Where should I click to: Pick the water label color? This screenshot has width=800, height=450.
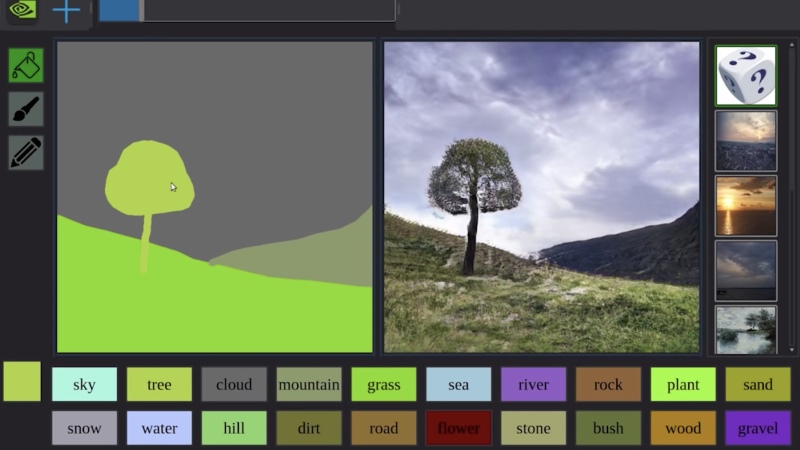[159, 428]
